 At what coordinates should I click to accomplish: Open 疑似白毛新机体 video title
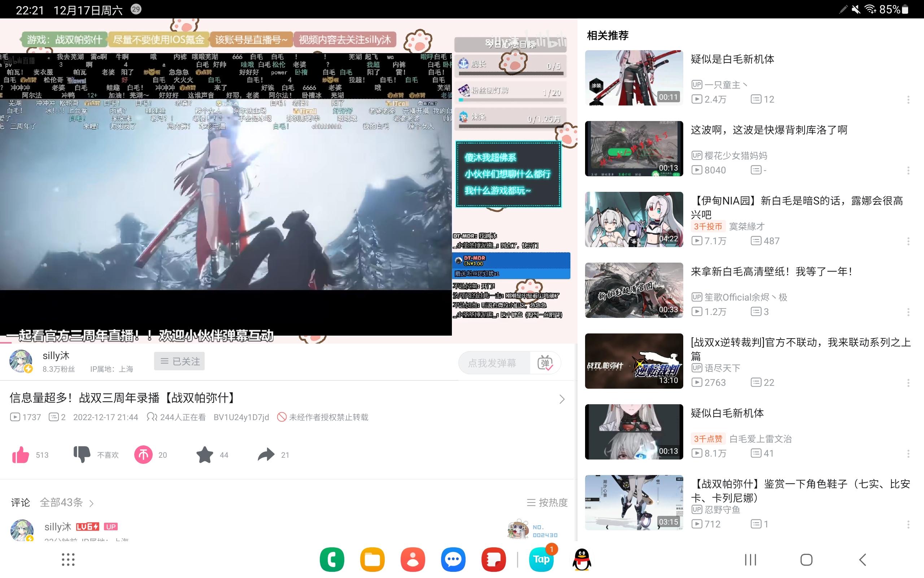(x=727, y=413)
